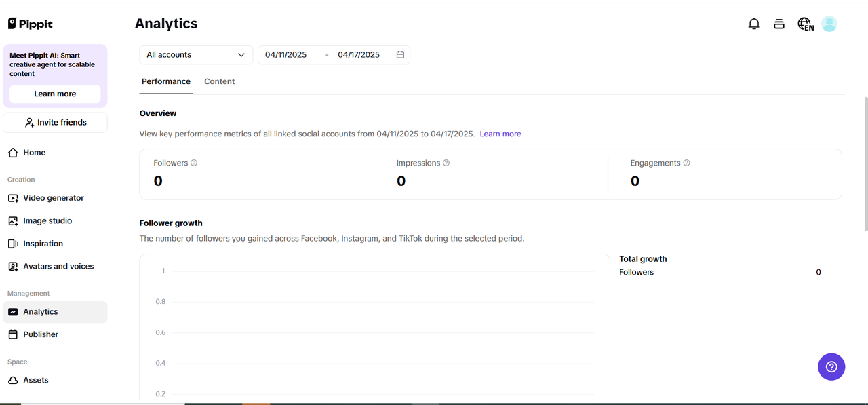This screenshot has height=405, width=868.
Task: Follow the Learn more link in Overview
Action: [500, 134]
